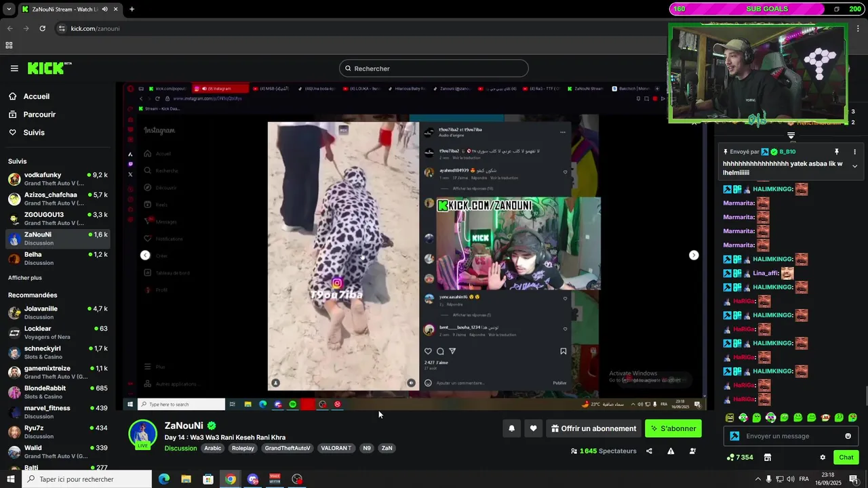
Task: Click ZaNouNi streamer avatar with LIVE badge
Action: click(143, 434)
